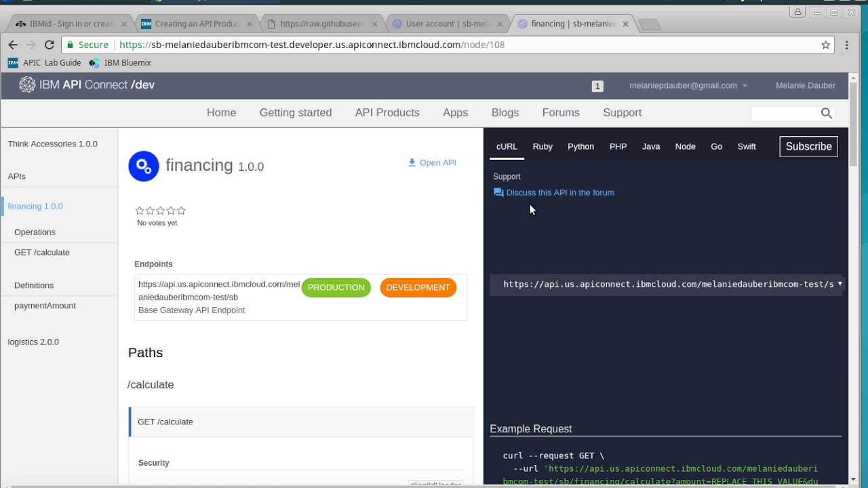Click Discuss this API in the forum
This screenshot has height=488, width=868.
(560, 192)
